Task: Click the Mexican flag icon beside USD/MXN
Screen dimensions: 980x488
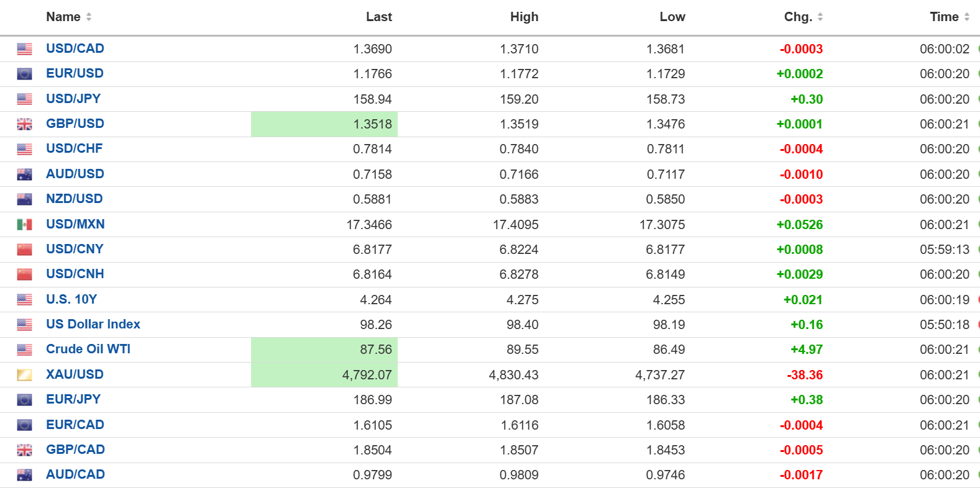Action: 24,224
